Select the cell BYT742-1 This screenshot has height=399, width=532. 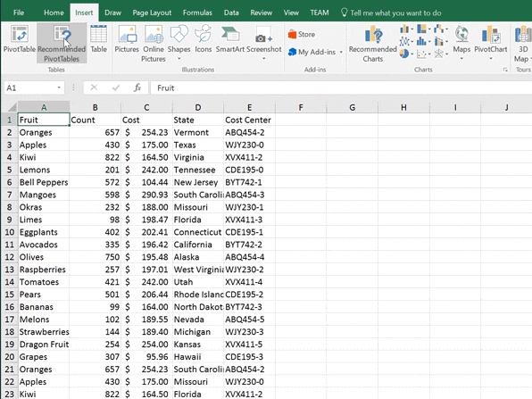point(249,182)
